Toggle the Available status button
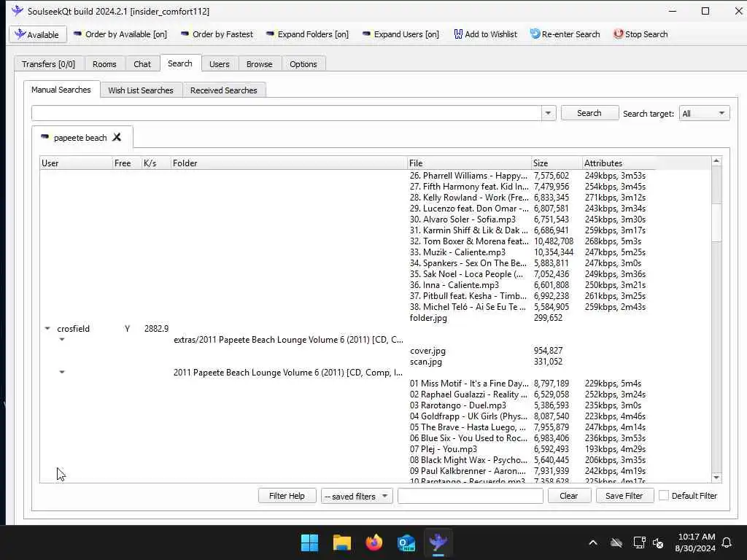The width and height of the screenshot is (747, 560). click(37, 34)
